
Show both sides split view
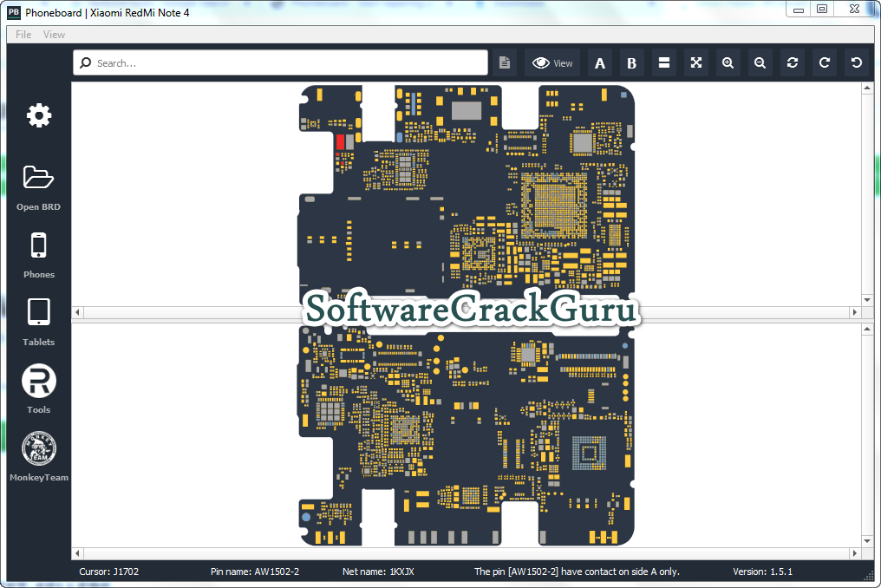point(663,62)
